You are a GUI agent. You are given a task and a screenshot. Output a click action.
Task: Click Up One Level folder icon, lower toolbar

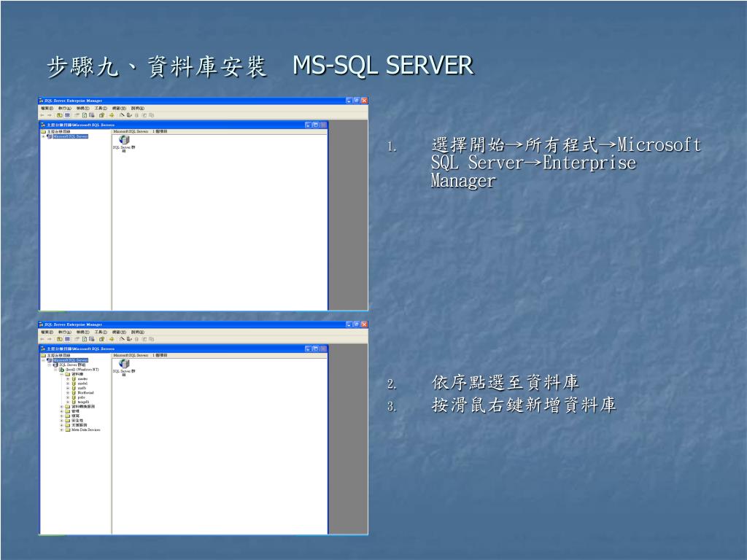click(x=60, y=339)
